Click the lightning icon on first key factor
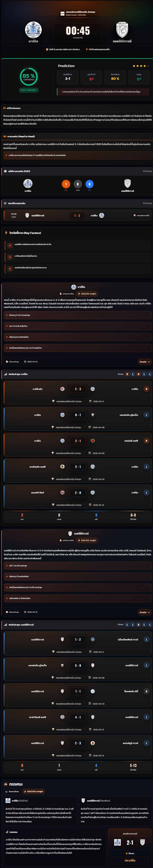The height and width of the screenshot is (868, 153). point(10,245)
